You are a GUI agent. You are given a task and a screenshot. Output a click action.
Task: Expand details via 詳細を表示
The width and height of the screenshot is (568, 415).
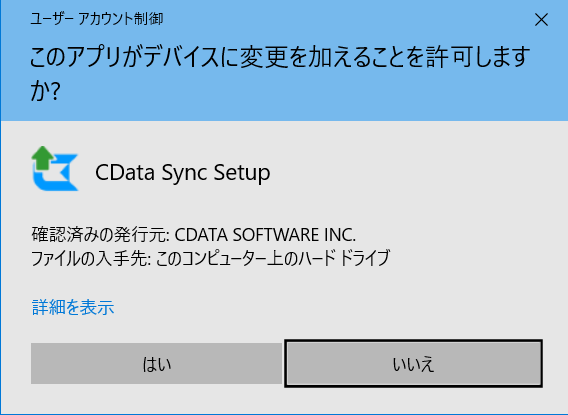[x=73, y=307]
